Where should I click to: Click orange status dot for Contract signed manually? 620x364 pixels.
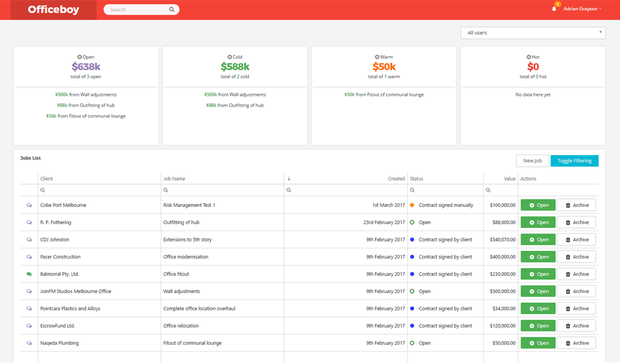pos(412,206)
